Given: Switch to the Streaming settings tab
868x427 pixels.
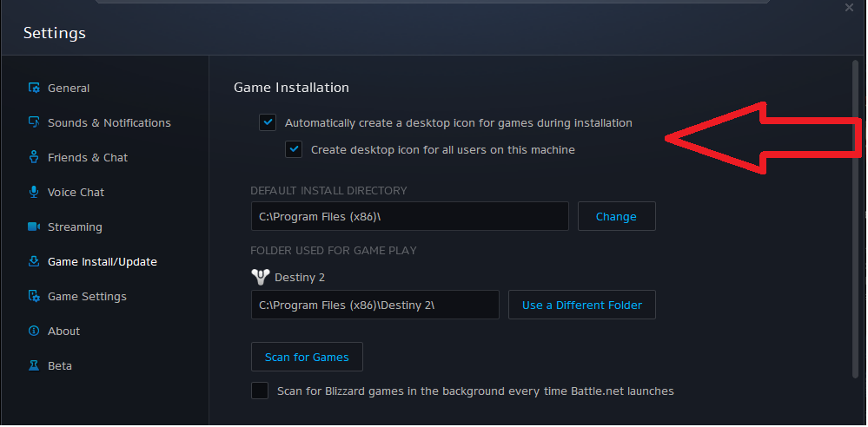Looking at the screenshot, I should pyautogui.click(x=75, y=227).
